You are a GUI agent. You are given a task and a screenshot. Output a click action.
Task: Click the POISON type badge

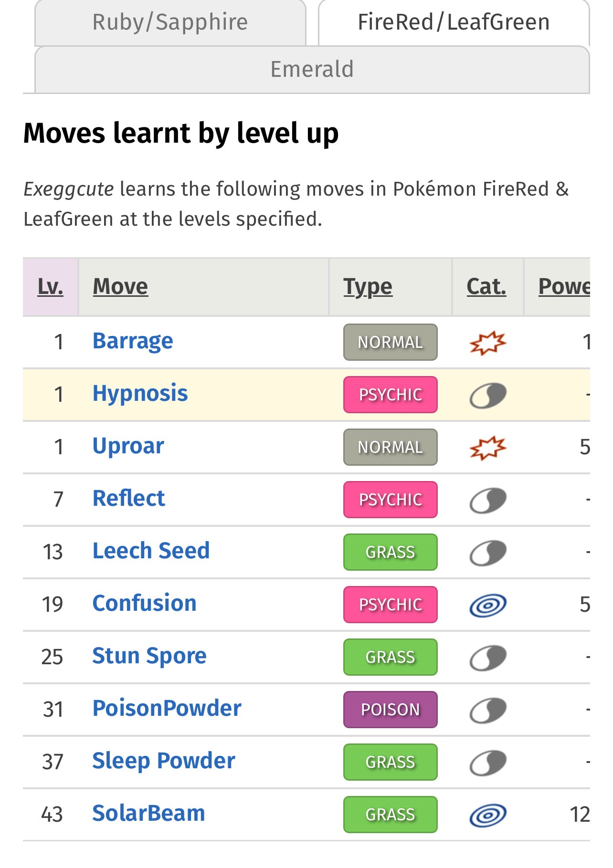click(390, 710)
